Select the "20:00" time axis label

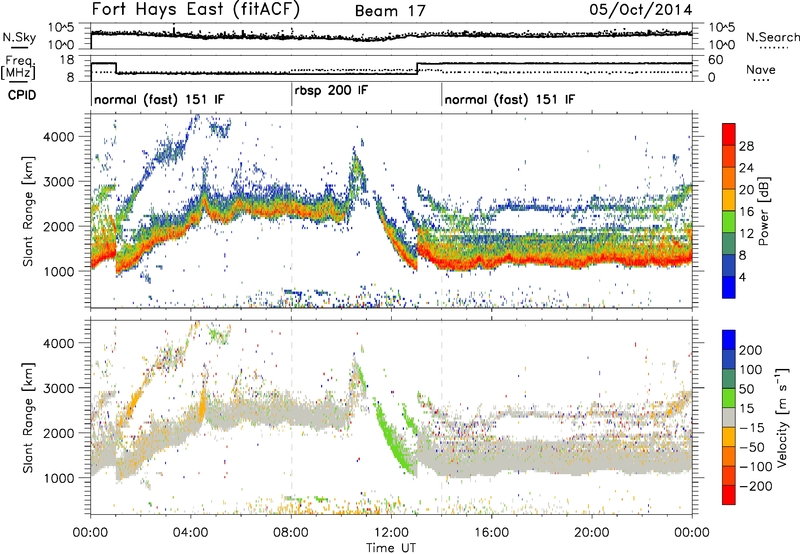(x=591, y=533)
